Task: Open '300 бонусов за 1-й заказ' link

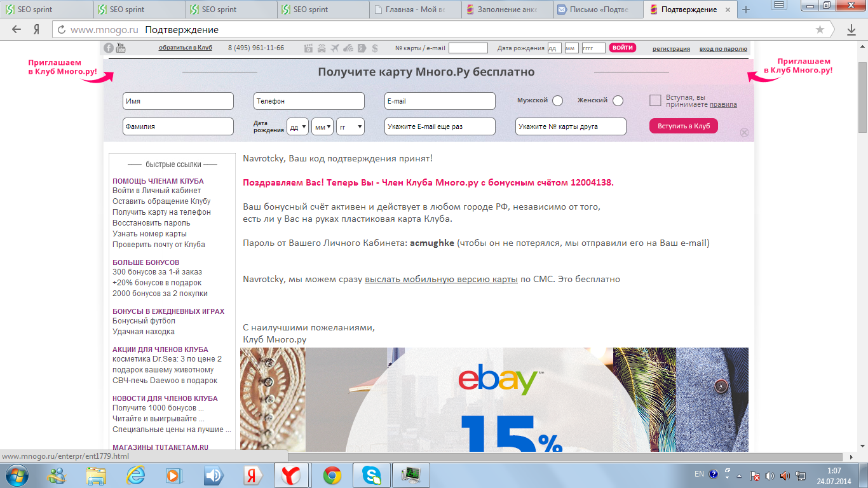Action: click(158, 272)
